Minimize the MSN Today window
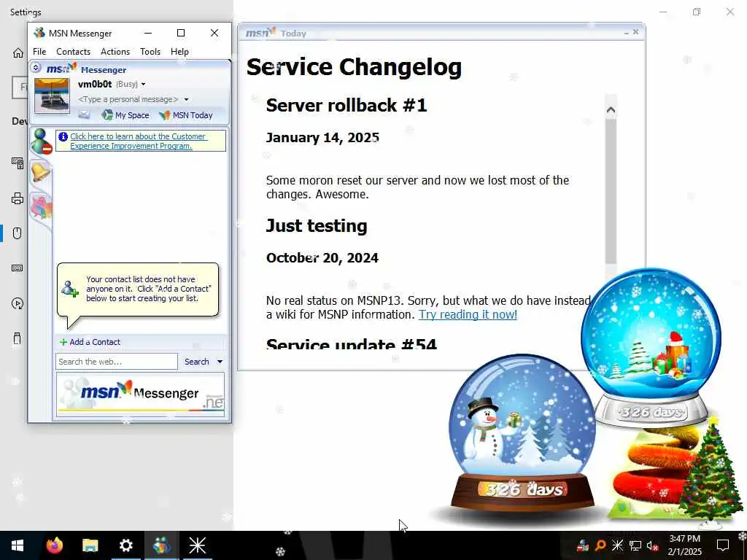The image size is (747, 560). pyautogui.click(x=626, y=32)
